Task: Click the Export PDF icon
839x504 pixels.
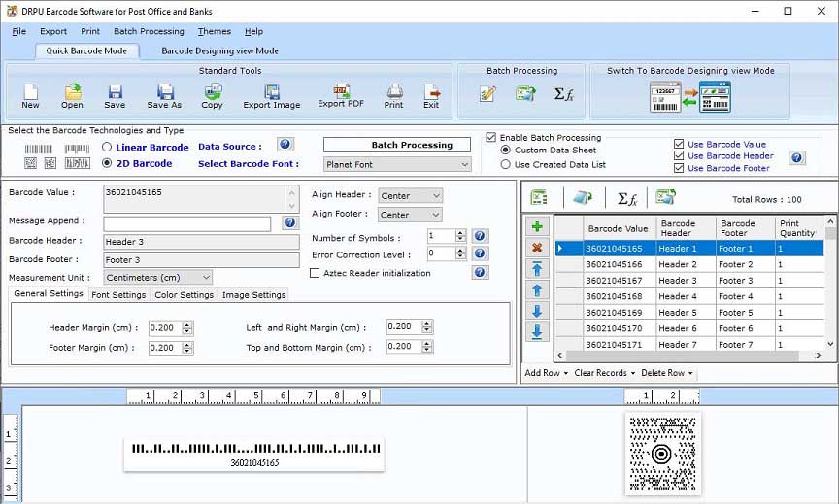Action: [341, 91]
